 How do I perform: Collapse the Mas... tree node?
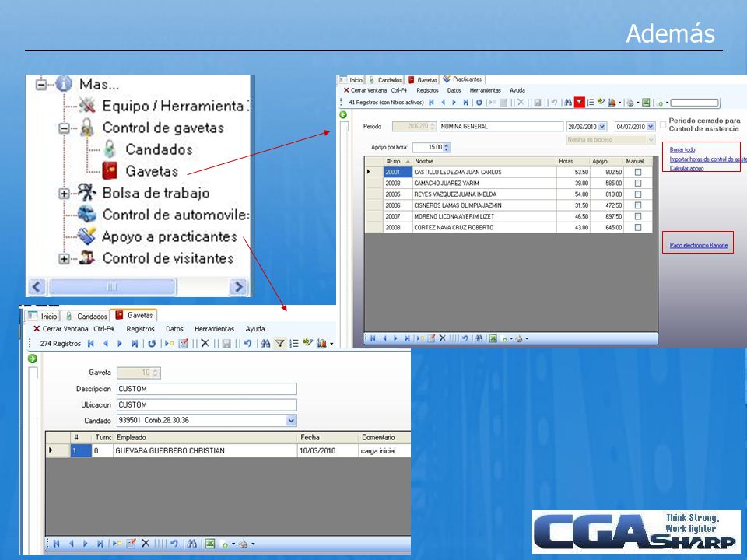tap(41, 84)
